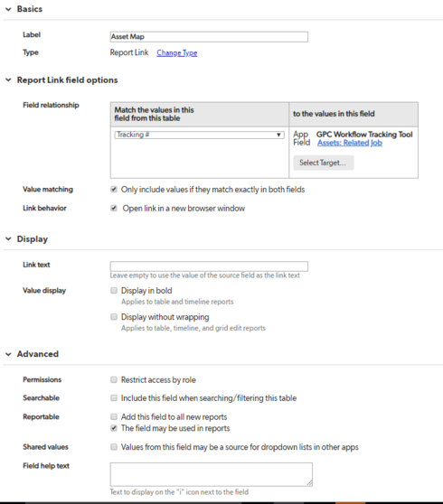Collapse the Report Link field options section
The height and width of the screenshot is (504, 443).
tap(8, 80)
